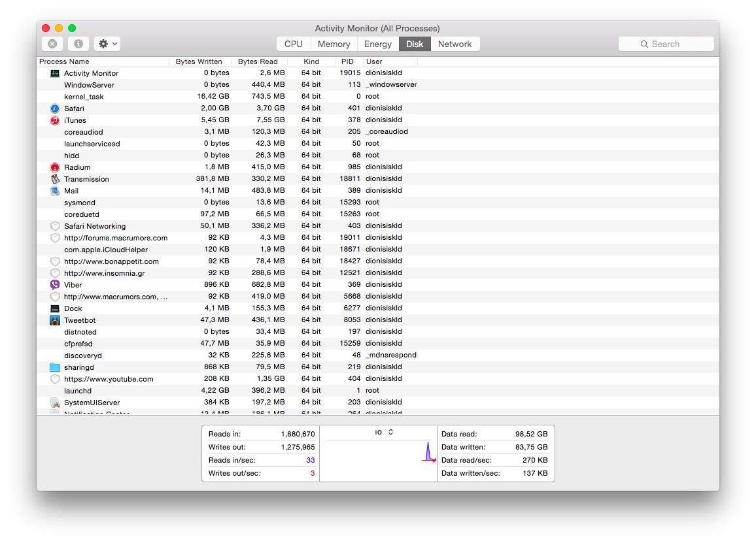Image resolution: width=756 pixels, height=543 pixels.
Task: Select the kernel_task process name
Action: (x=84, y=97)
